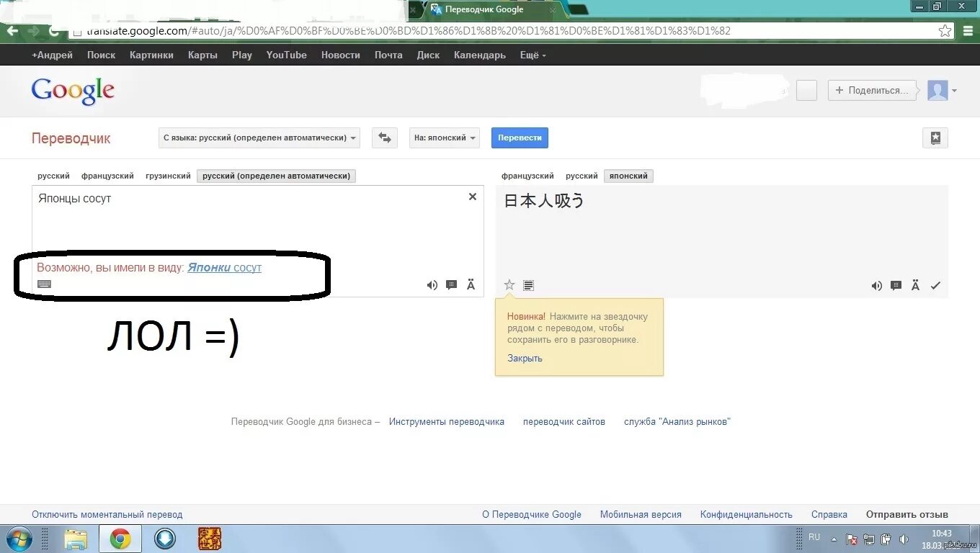Star the translation to save it

[x=509, y=285]
